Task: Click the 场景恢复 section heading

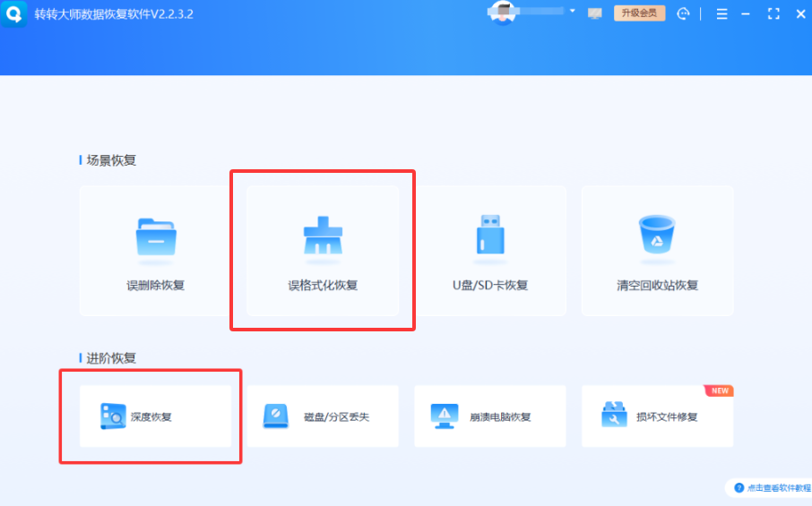Action: click(x=111, y=160)
